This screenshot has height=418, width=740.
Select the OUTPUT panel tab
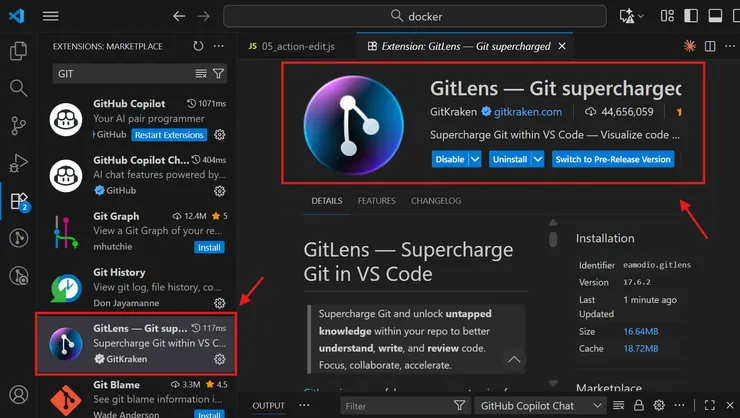(x=268, y=406)
